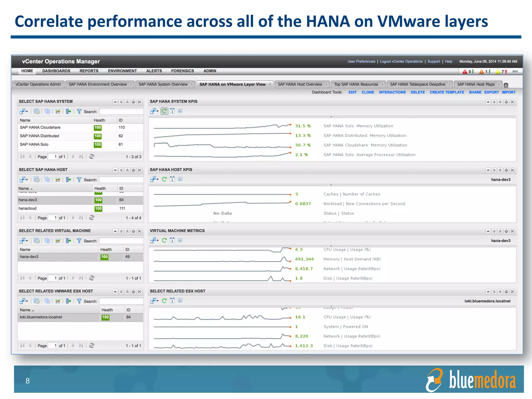Open the date controls calendar in SAP HANA System KPIs
Screen dimensions: 532x399
172,111
